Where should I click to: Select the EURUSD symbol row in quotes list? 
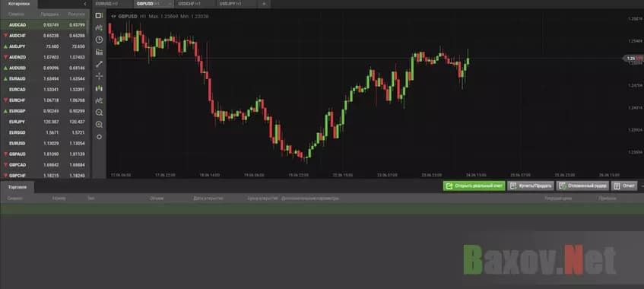point(43,143)
